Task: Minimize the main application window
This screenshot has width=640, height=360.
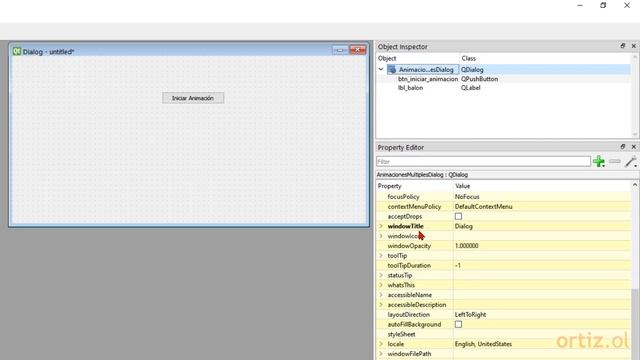Action: pos(580,5)
